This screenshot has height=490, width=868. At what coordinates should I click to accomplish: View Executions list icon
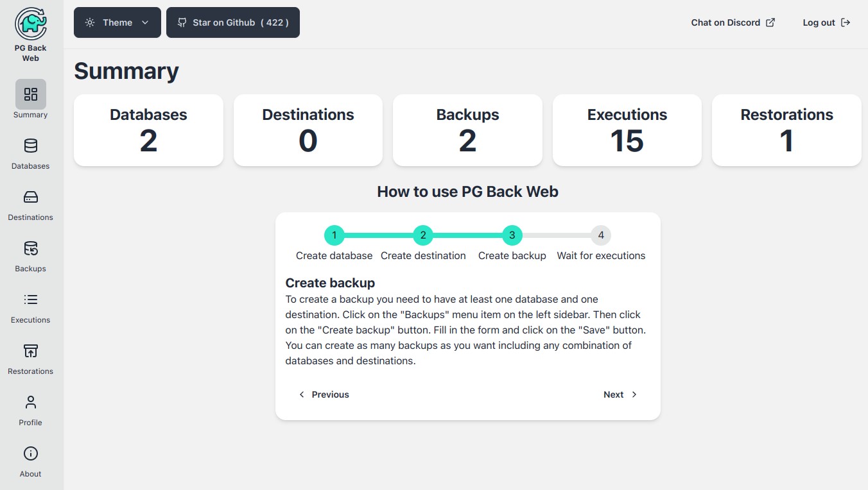click(x=31, y=300)
